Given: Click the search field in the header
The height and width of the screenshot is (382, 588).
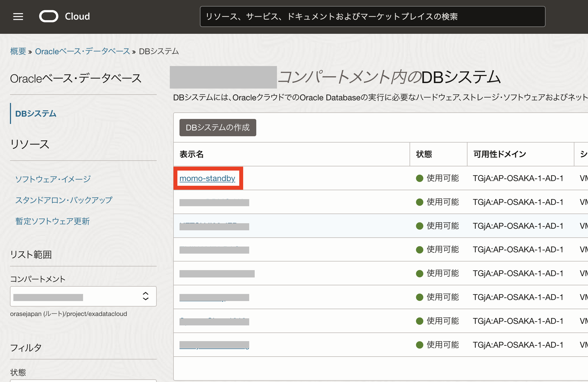Looking at the screenshot, I should click(x=372, y=17).
